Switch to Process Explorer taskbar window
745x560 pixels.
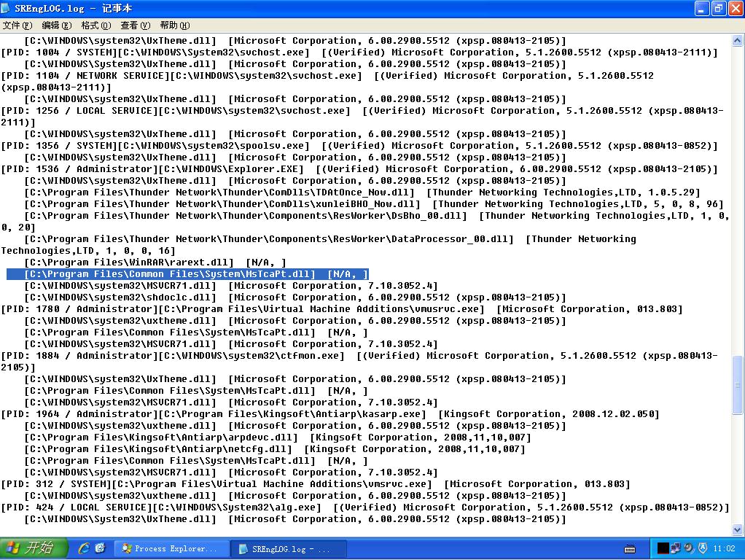click(172, 548)
